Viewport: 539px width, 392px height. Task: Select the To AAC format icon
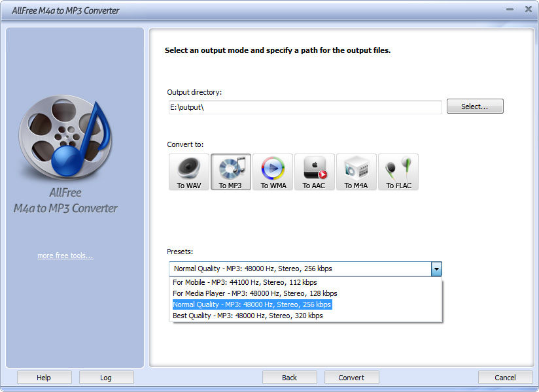[x=314, y=172]
